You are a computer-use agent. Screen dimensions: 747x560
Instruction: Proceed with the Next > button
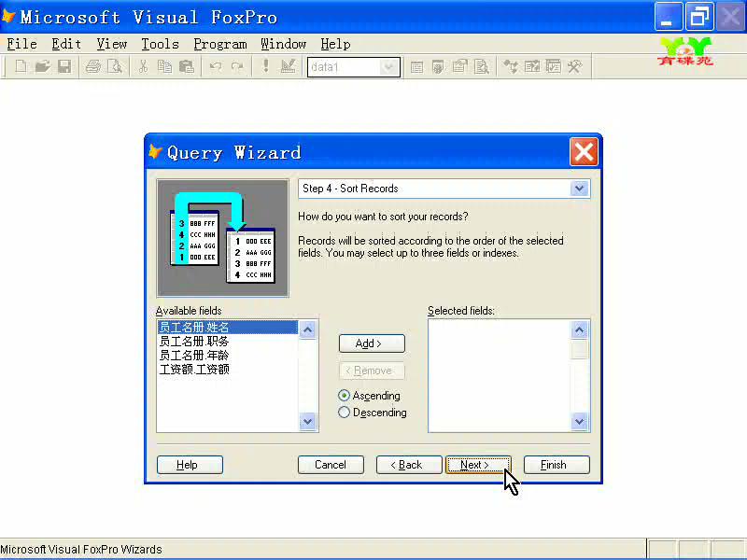point(478,465)
